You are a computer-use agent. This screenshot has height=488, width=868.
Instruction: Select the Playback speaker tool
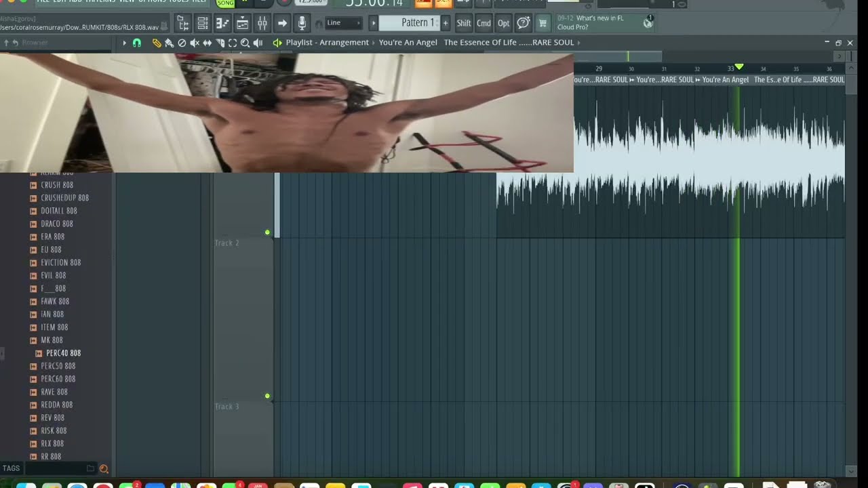coord(258,43)
